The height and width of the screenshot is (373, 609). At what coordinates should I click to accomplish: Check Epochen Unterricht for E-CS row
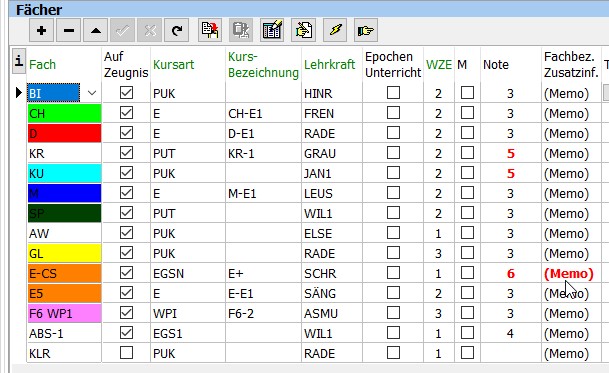[x=393, y=273]
